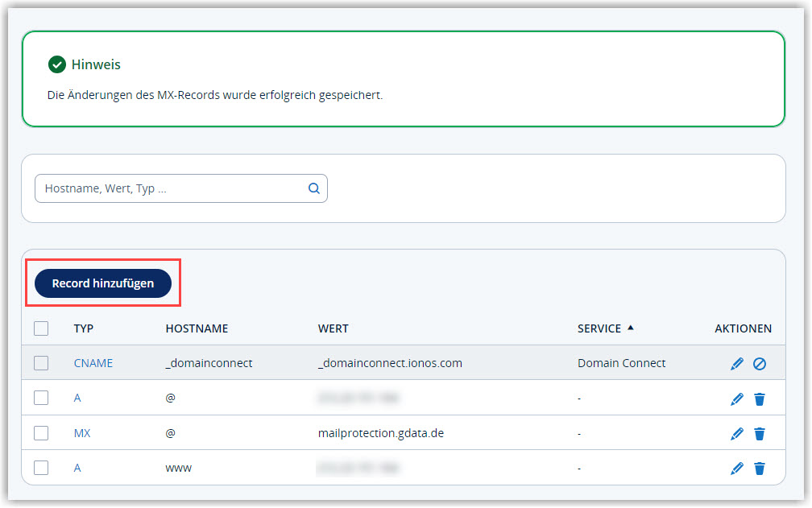The width and height of the screenshot is (812, 508).
Task: Select the _domainconnect.ionos.com value
Action: (390, 363)
